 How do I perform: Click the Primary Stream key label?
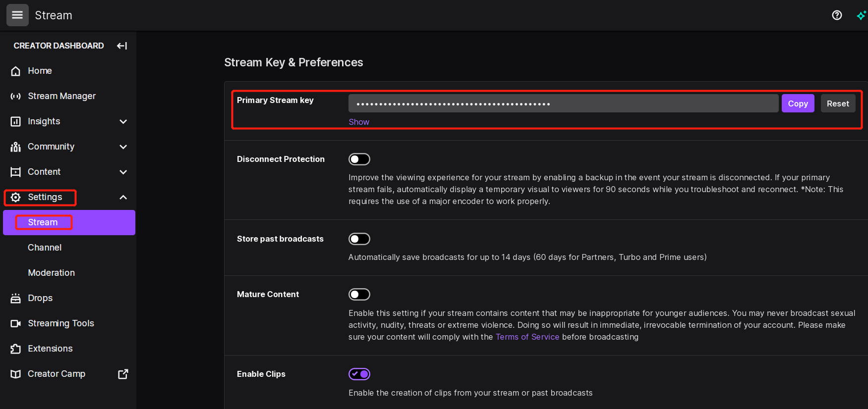(275, 100)
